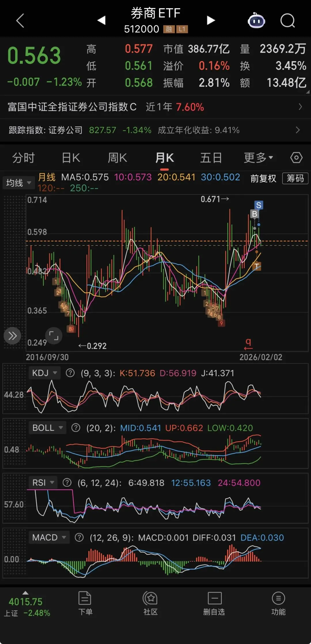Switch to 周K tab
Viewport: 311px width, 644px height.
pyautogui.click(x=117, y=158)
